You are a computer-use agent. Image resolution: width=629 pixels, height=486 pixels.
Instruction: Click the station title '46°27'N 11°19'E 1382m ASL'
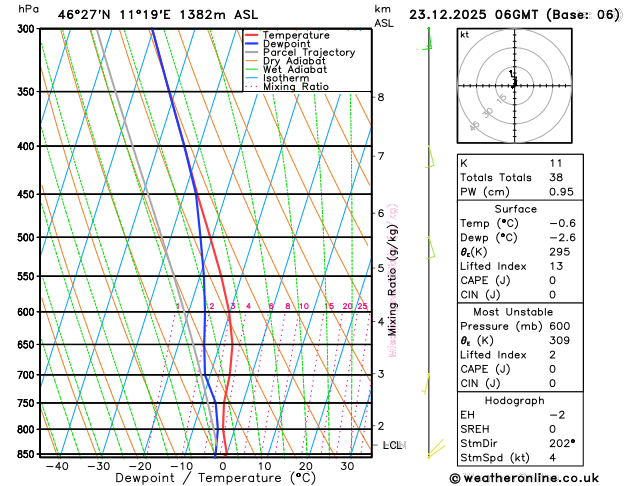(x=158, y=15)
